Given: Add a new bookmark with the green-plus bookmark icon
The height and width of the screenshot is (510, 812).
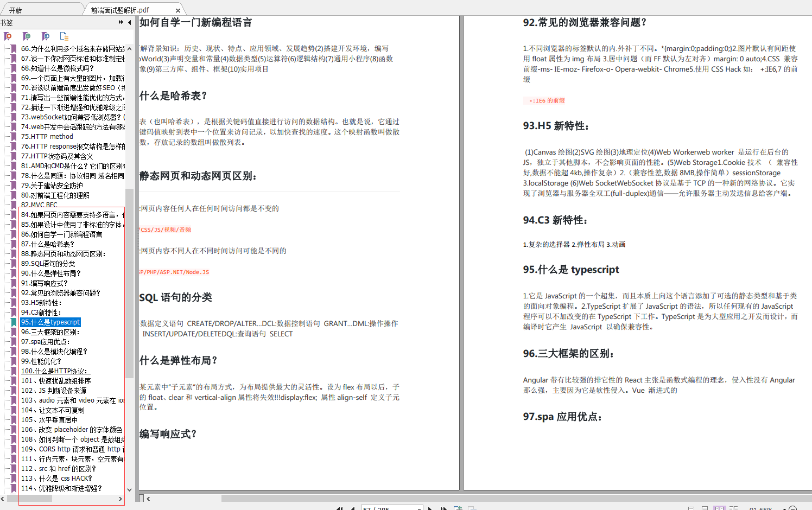Looking at the screenshot, I should pyautogui.click(x=27, y=36).
